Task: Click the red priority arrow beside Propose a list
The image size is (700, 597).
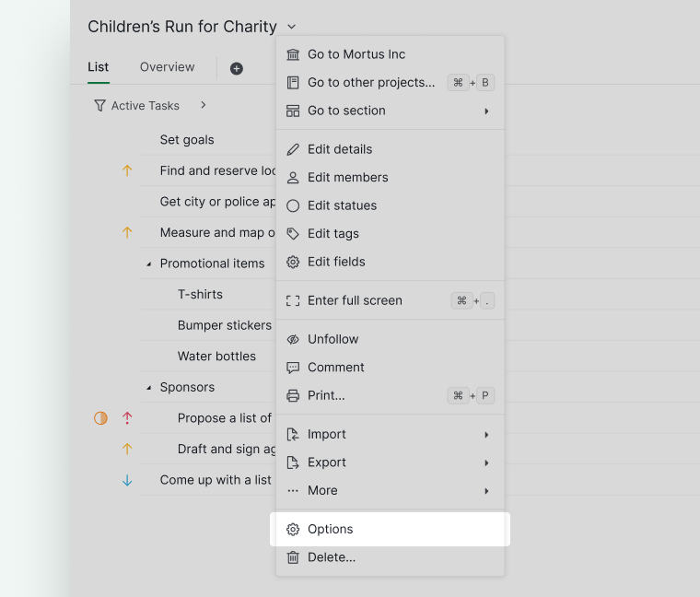Action: click(x=127, y=418)
